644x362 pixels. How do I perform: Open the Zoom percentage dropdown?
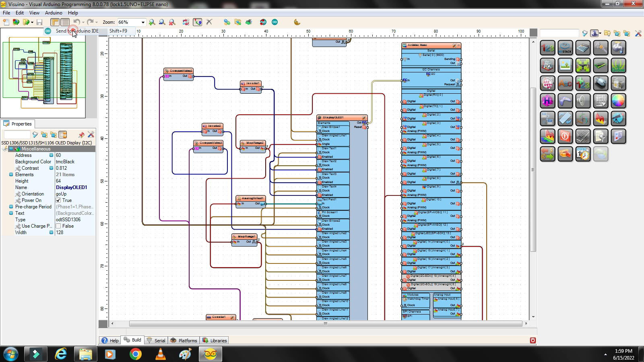[143, 22]
